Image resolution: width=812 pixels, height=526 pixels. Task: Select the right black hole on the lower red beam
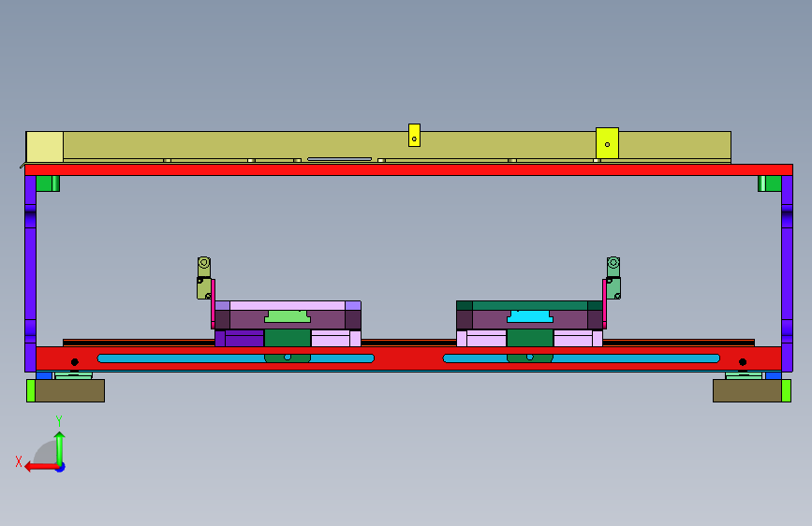point(743,362)
